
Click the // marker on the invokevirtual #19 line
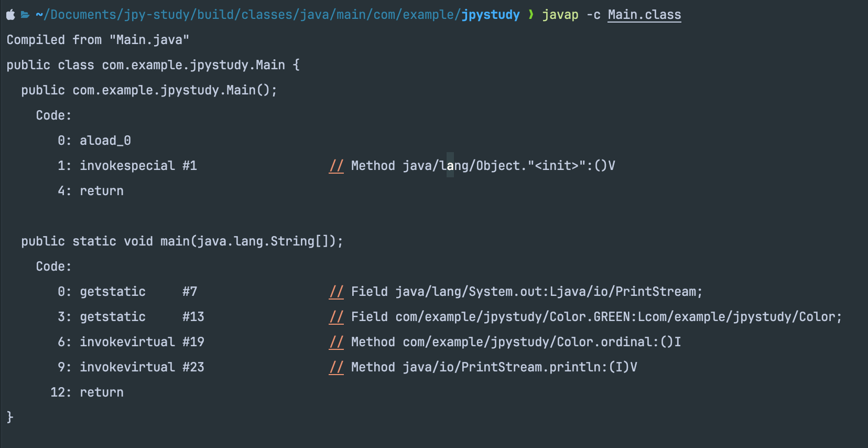click(336, 342)
